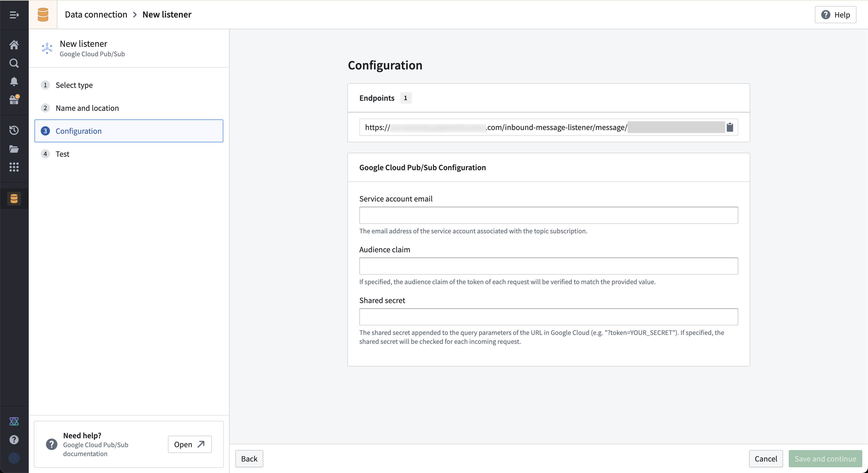868x473 pixels.
Task: Click the Data connection database icon in sidebar
Action: coord(14,199)
